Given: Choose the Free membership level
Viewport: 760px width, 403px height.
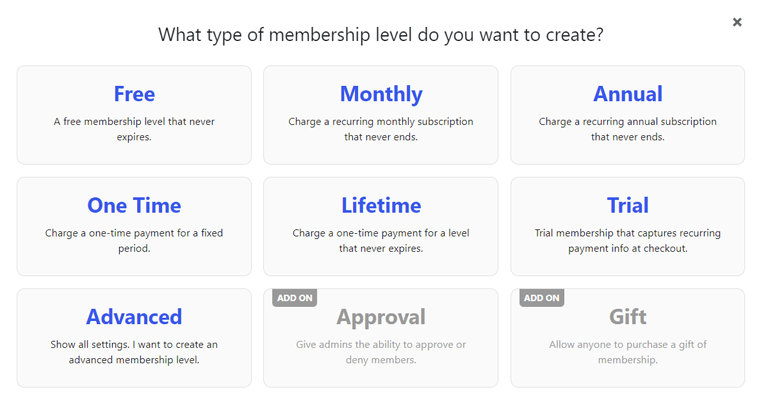Looking at the screenshot, I should [x=134, y=94].
